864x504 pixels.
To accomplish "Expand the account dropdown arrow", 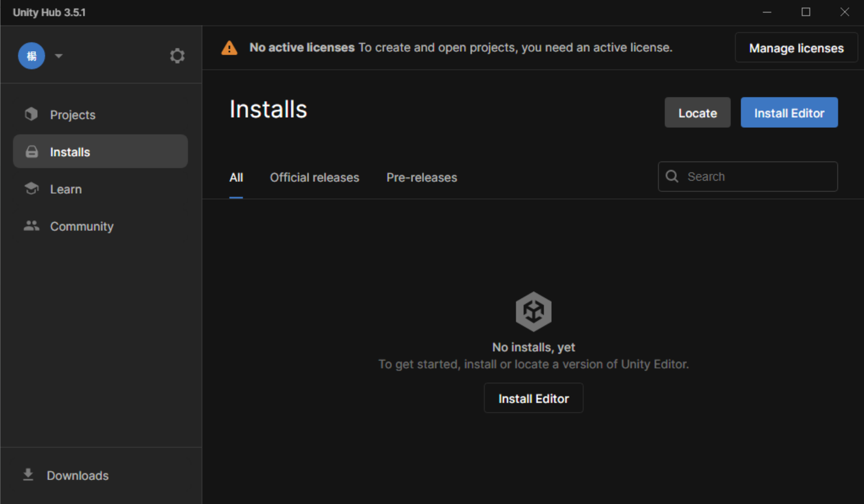I will coord(59,56).
